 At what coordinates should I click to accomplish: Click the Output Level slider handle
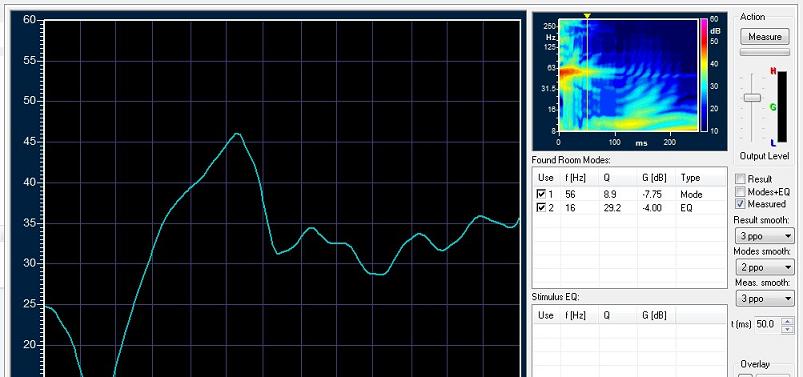click(752, 97)
